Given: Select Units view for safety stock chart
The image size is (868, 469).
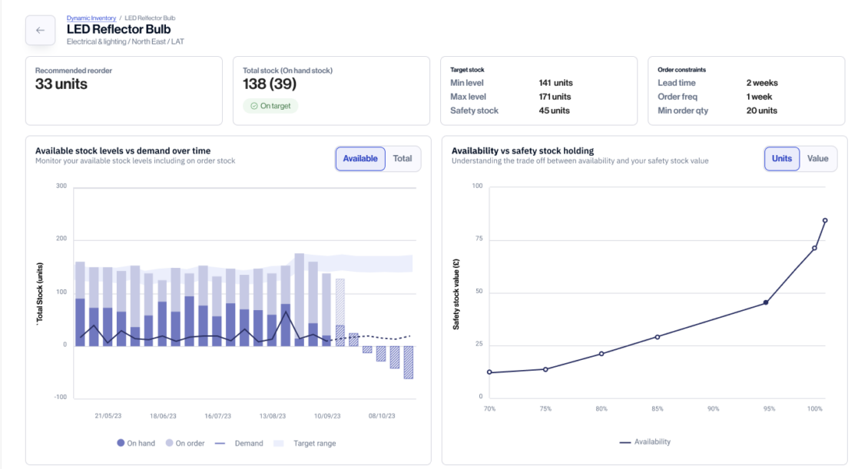Looking at the screenshot, I should [x=781, y=159].
